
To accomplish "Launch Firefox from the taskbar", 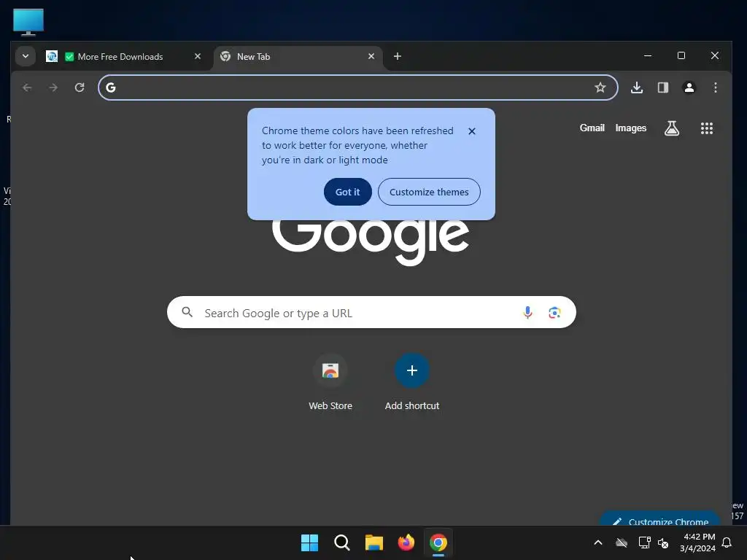I will click(406, 542).
